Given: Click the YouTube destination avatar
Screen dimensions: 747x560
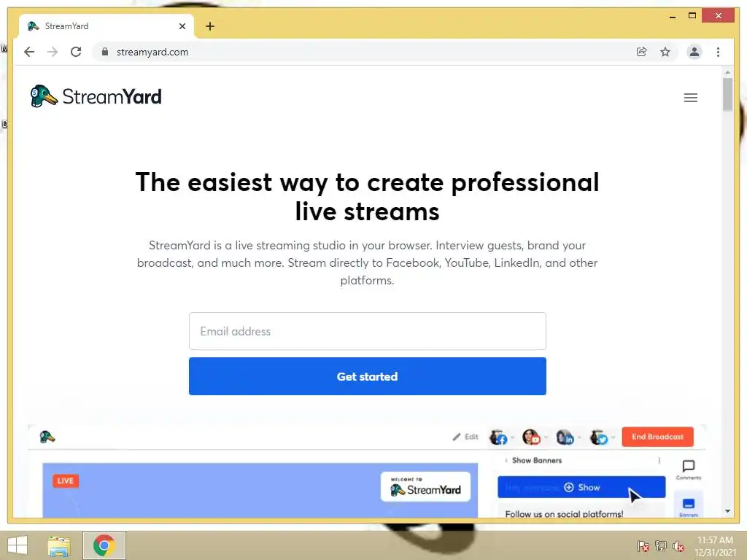Looking at the screenshot, I should pos(531,437).
